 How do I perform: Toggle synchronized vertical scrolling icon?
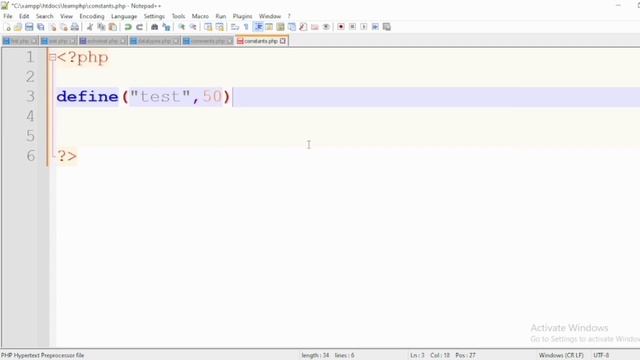pos(208,27)
